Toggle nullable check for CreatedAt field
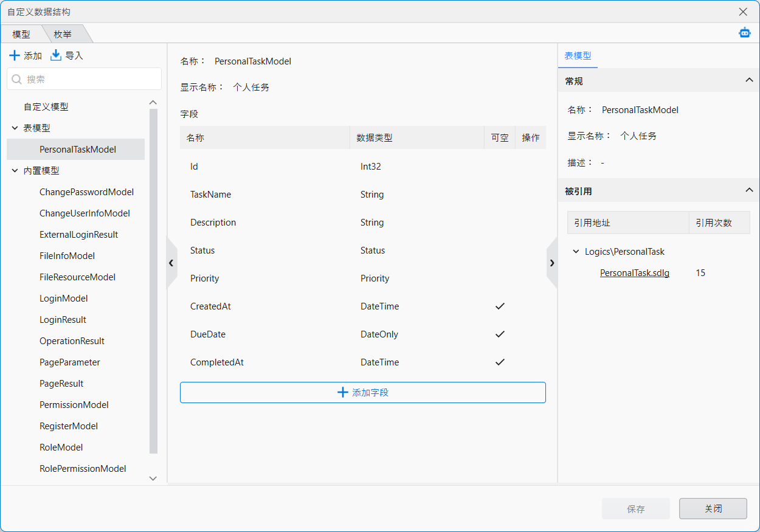 (x=500, y=306)
